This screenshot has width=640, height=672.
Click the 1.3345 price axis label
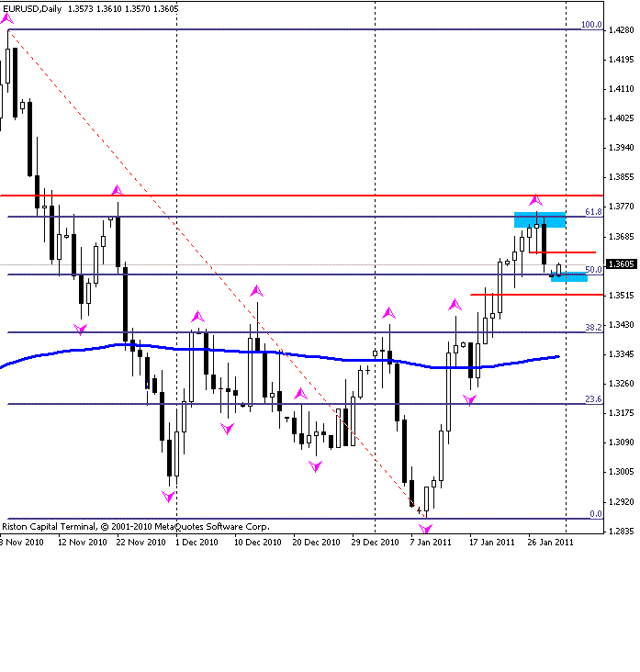click(x=621, y=354)
